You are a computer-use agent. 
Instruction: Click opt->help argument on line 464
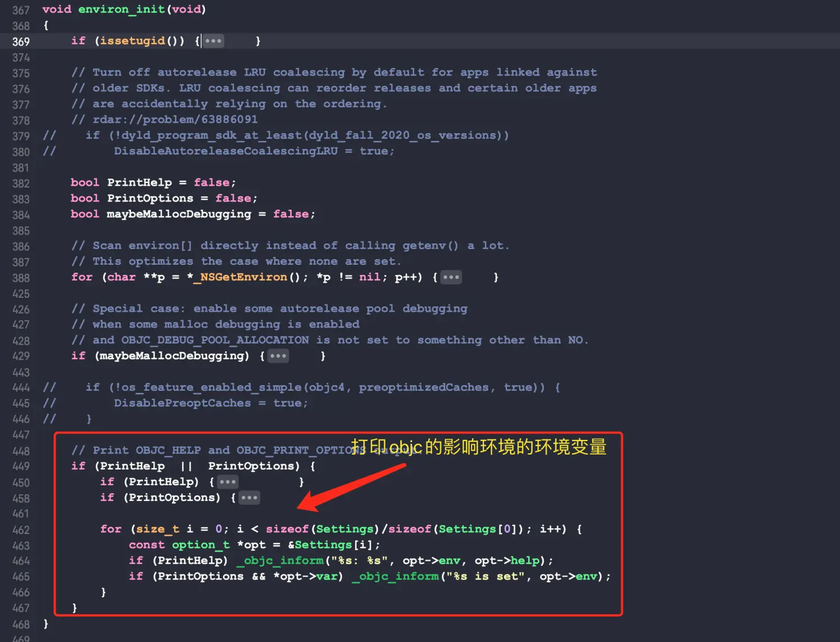[507, 560]
